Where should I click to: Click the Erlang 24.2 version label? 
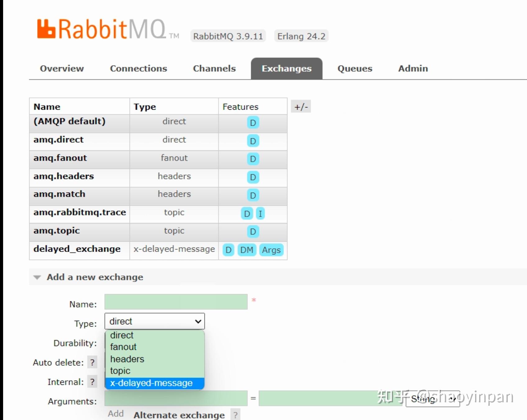(301, 36)
